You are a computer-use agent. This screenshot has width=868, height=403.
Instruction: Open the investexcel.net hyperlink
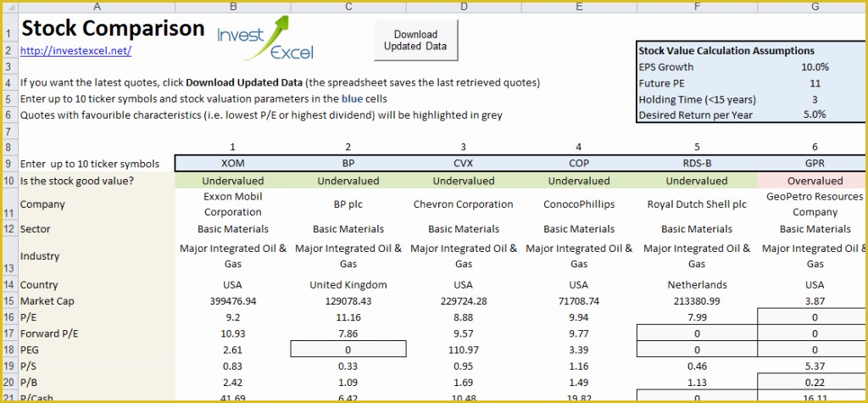coord(75,51)
